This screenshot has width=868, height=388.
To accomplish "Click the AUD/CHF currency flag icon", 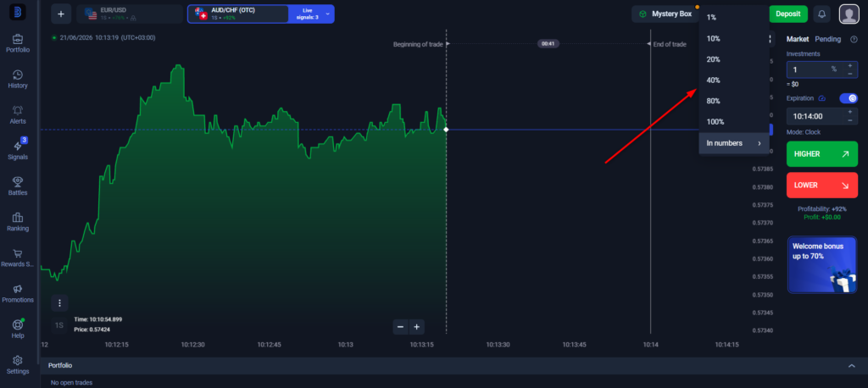I will pos(200,14).
